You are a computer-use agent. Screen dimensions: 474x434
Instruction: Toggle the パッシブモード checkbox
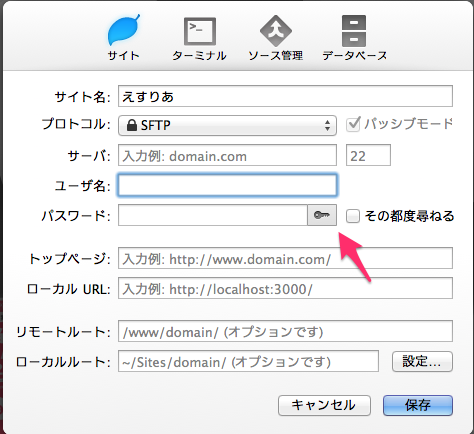353,124
